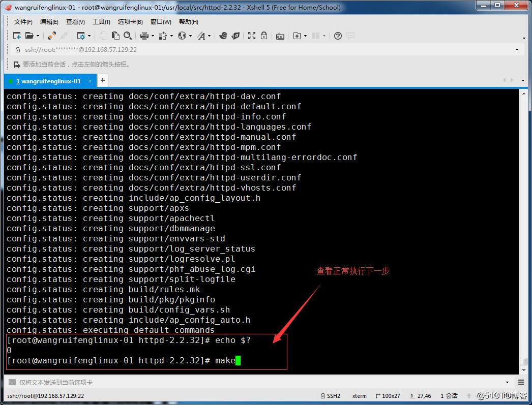Click the 27,46 cursor position indicator
This screenshot has width=532, height=405.
pyautogui.click(x=421, y=395)
